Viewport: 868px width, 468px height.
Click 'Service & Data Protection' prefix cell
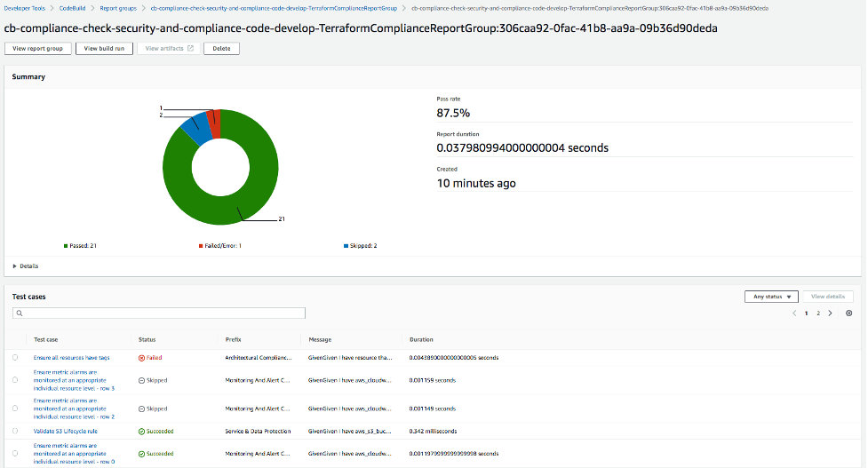pos(258,432)
